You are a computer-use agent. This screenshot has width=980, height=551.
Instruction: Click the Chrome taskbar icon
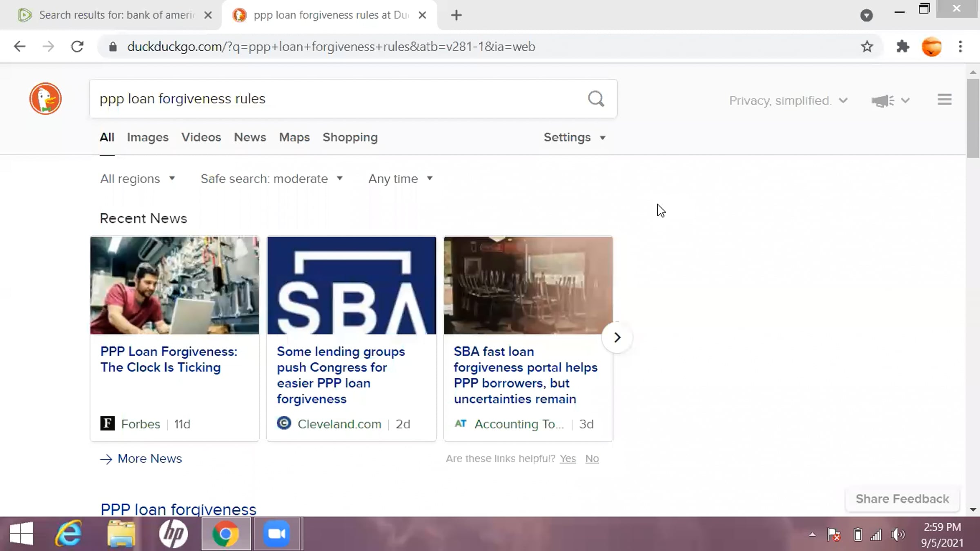[x=226, y=533]
